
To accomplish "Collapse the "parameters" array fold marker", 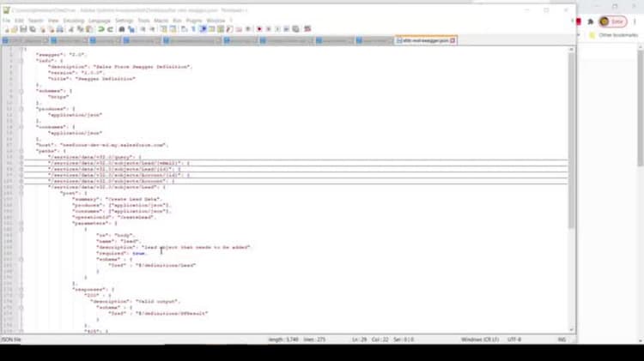I will [x=21, y=224].
